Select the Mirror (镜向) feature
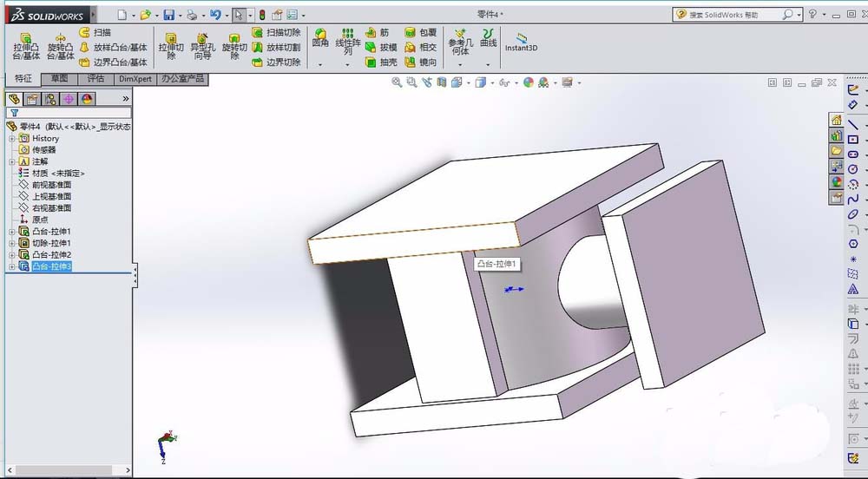 pyautogui.click(x=421, y=62)
